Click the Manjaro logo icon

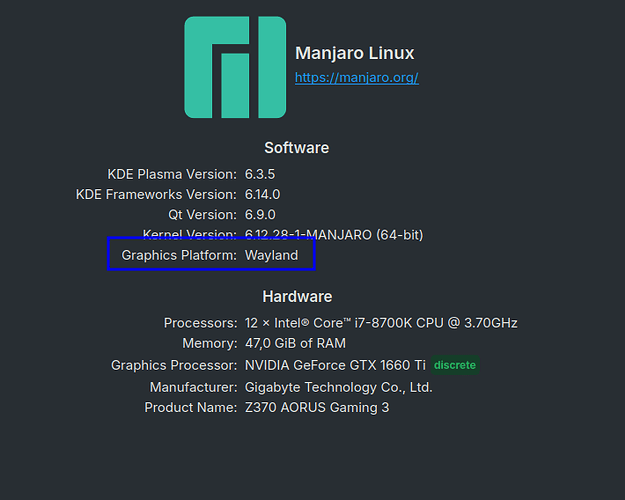pyautogui.click(x=235, y=67)
